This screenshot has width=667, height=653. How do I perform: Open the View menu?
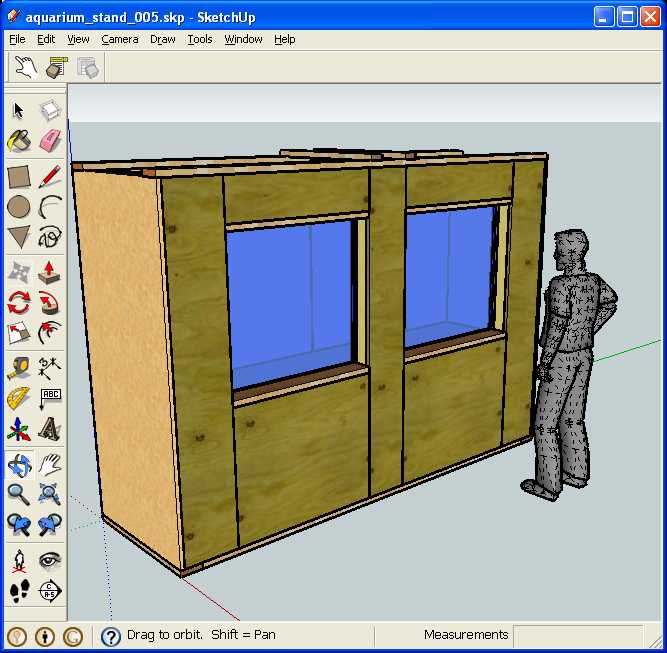point(78,39)
